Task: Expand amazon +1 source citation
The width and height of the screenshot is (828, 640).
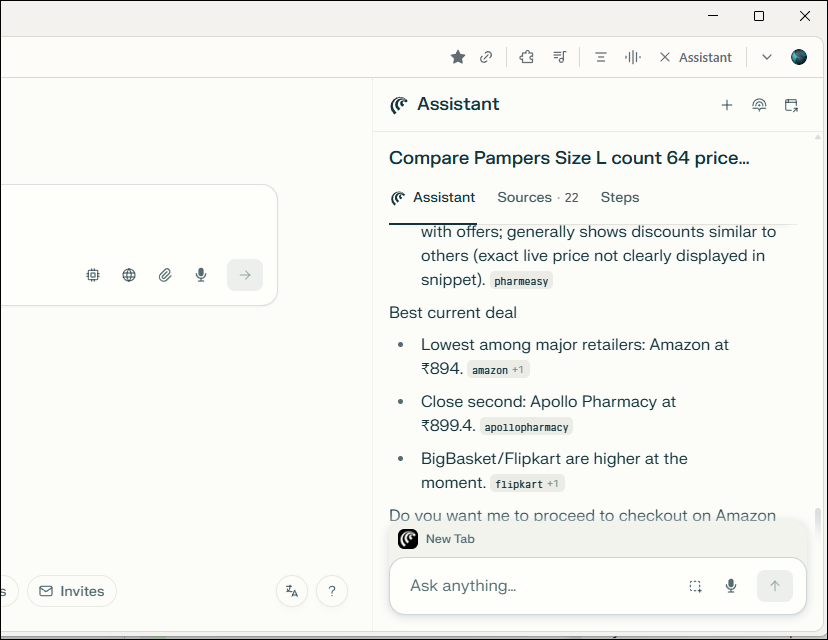Action: 498,370
